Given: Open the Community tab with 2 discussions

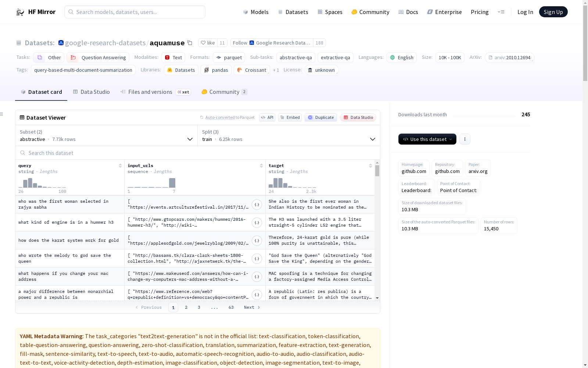Looking at the screenshot, I should click(x=224, y=92).
